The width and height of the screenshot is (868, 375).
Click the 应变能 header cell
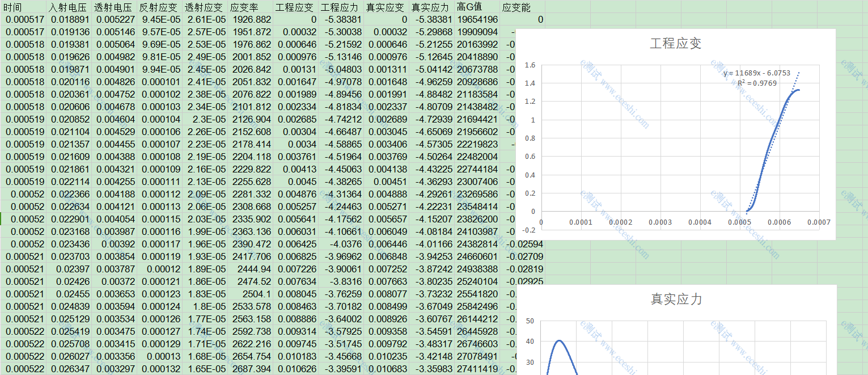coord(523,7)
